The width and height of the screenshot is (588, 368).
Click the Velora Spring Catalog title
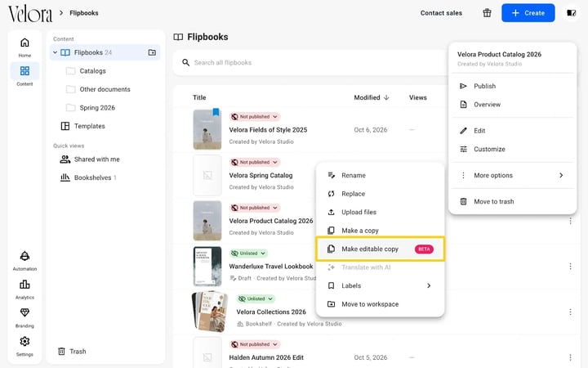pos(261,175)
